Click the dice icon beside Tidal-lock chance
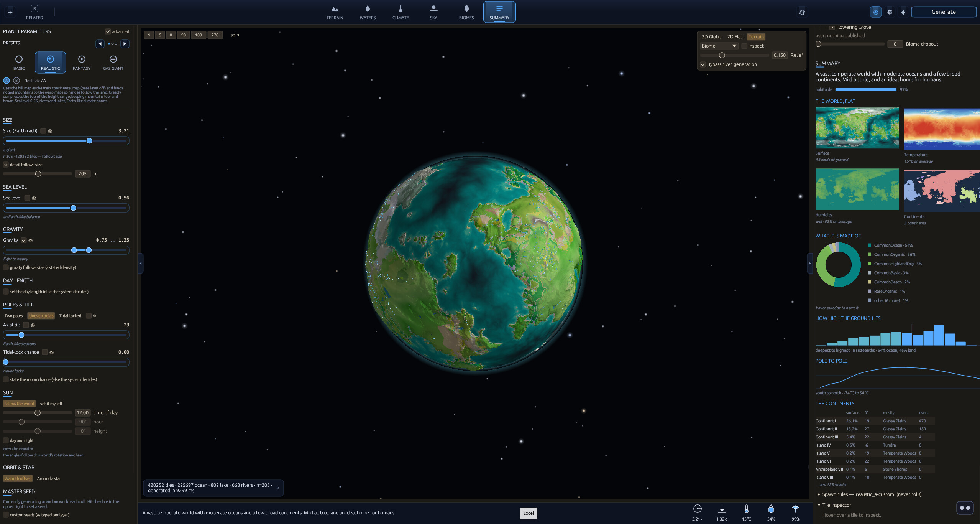The image size is (980, 524). click(52, 353)
